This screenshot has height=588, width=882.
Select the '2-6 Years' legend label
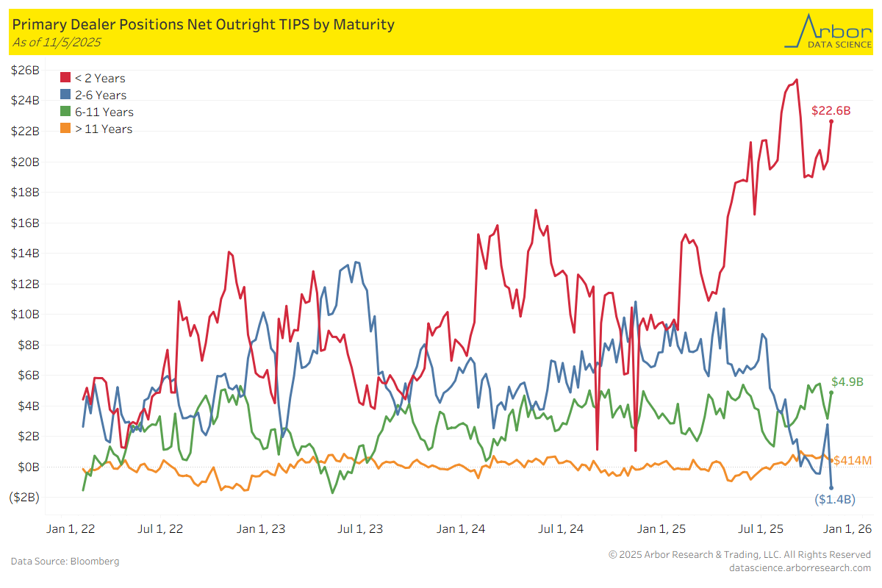pyautogui.click(x=101, y=95)
